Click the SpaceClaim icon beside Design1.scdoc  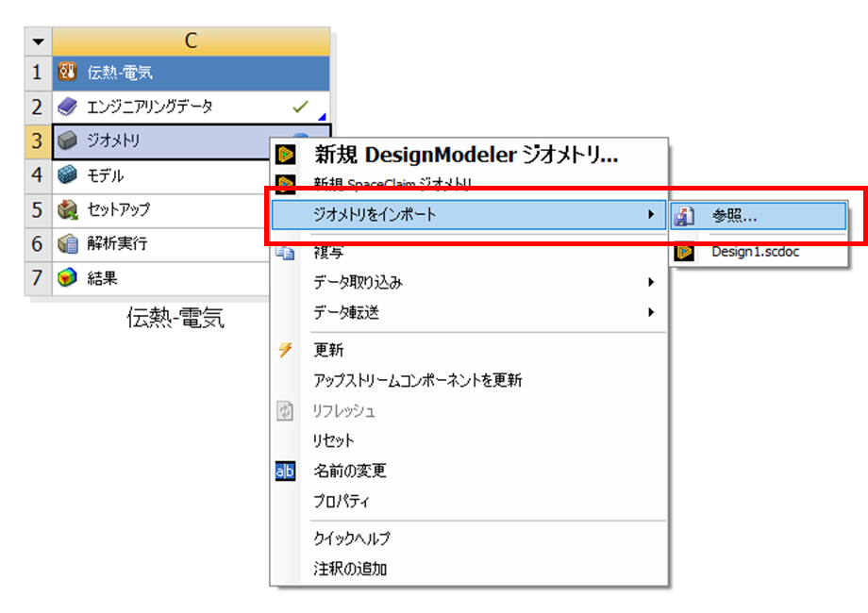685,252
